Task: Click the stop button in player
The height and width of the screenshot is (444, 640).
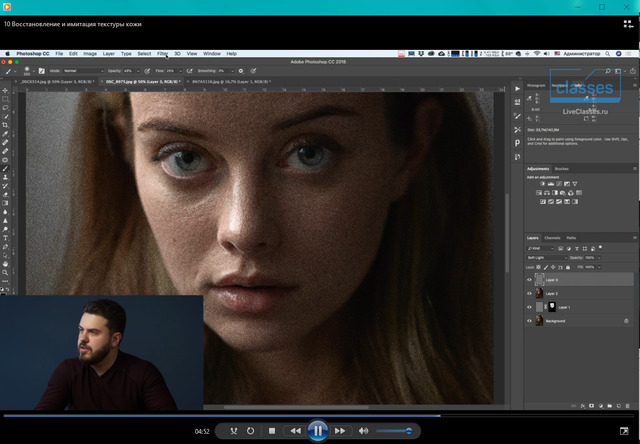Action: click(272, 431)
